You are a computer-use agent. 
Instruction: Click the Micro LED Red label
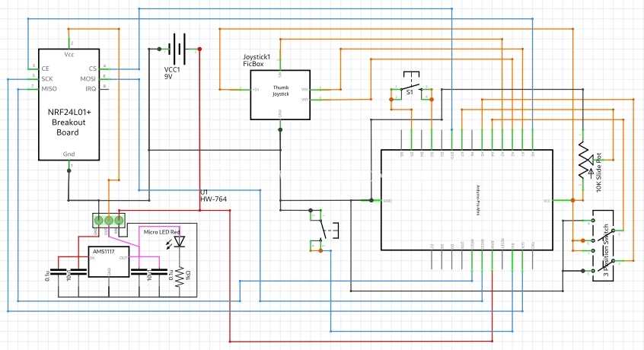[162, 232]
